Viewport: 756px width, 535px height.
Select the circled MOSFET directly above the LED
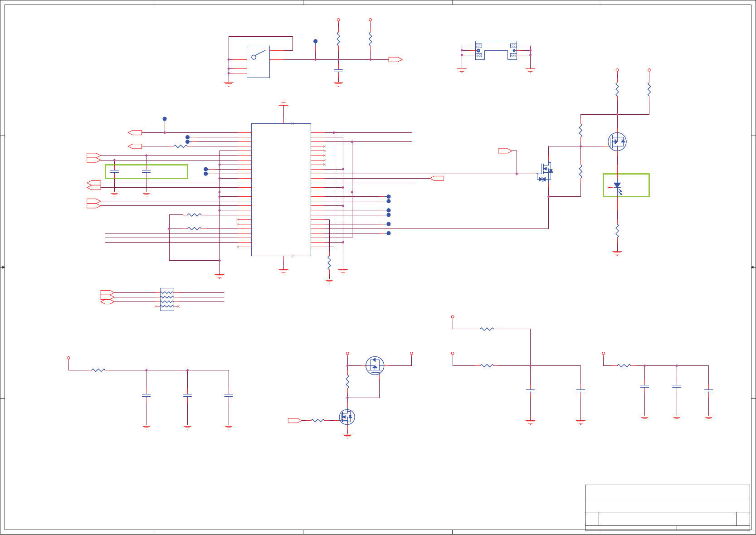617,141
